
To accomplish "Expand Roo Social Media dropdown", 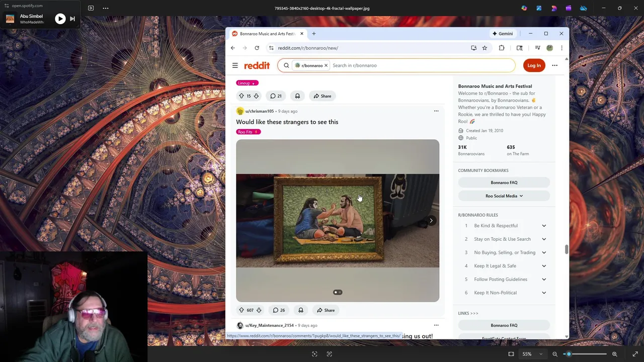I will pyautogui.click(x=504, y=196).
